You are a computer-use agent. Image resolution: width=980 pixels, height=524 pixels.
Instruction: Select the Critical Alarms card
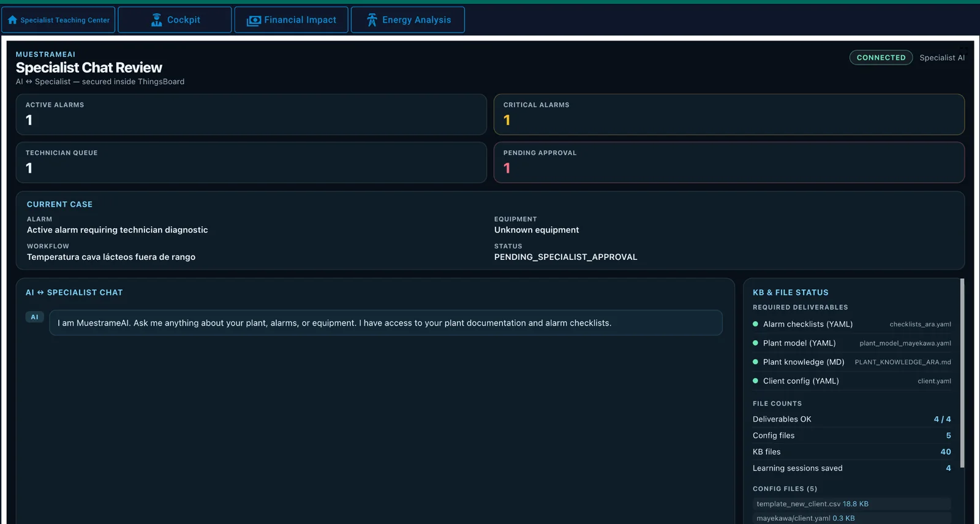tap(729, 115)
